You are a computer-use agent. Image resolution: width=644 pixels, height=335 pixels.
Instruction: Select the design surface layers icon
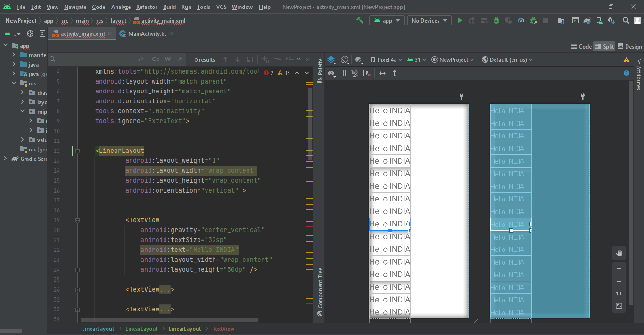pos(331,60)
